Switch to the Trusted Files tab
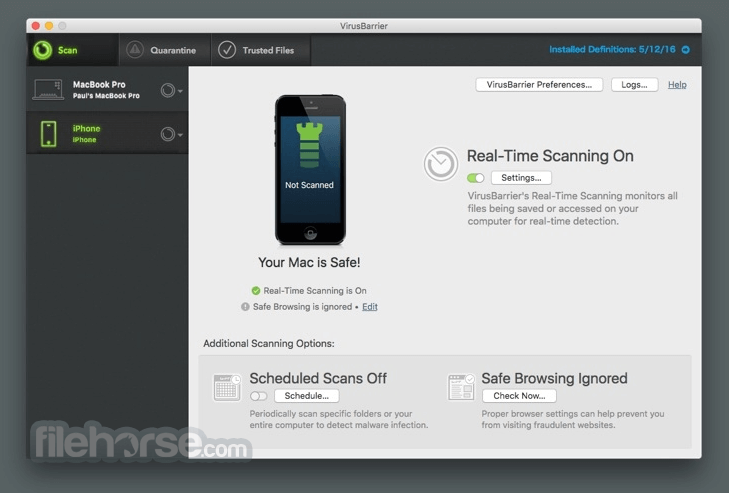The height and width of the screenshot is (493, 729). click(261, 50)
